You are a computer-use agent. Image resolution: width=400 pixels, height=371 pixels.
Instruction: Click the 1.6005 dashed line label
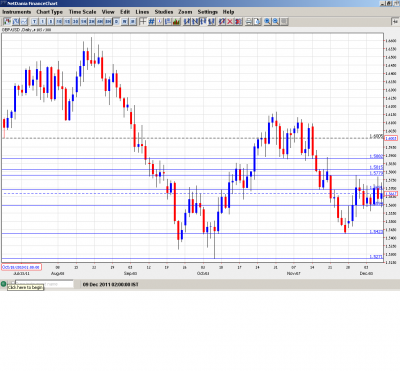376,136
